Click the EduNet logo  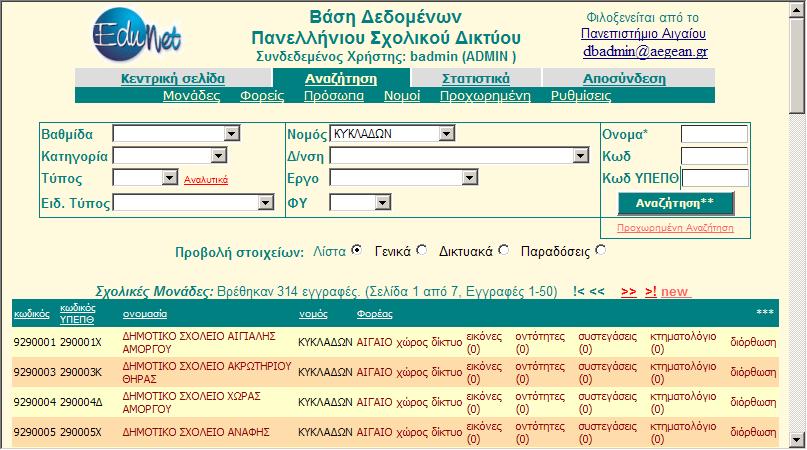coord(137,34)
